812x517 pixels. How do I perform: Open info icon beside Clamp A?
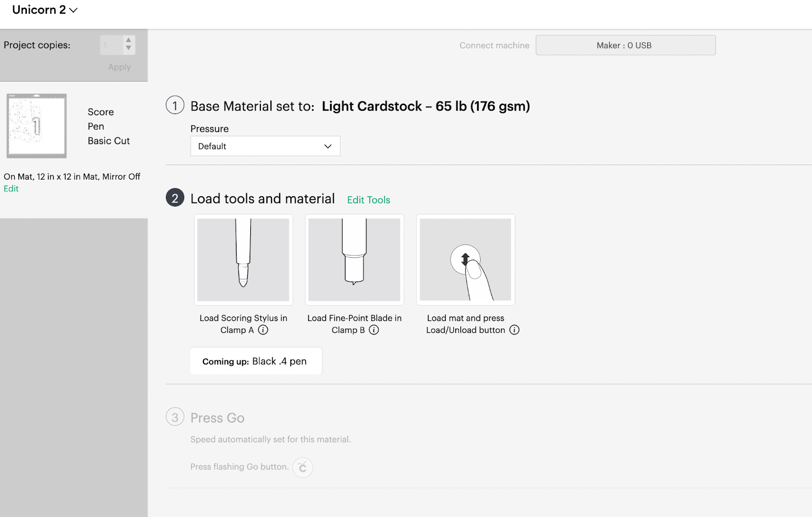click(x=263, y=330)
